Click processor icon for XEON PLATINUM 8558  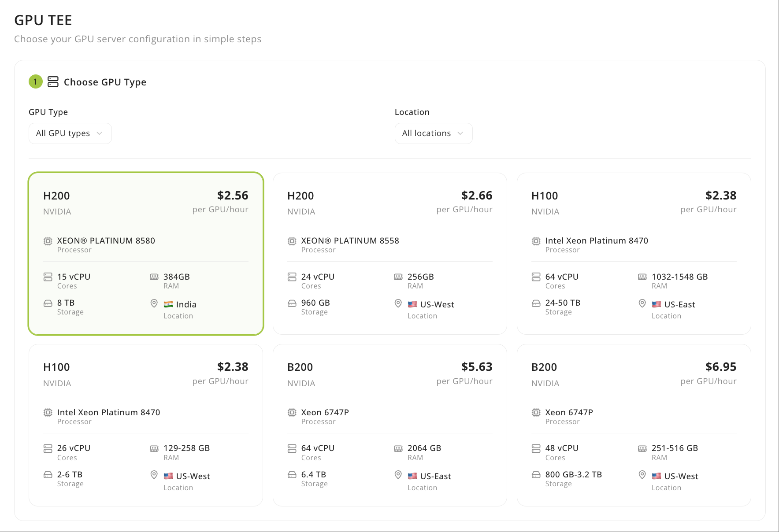pos(292,241)
